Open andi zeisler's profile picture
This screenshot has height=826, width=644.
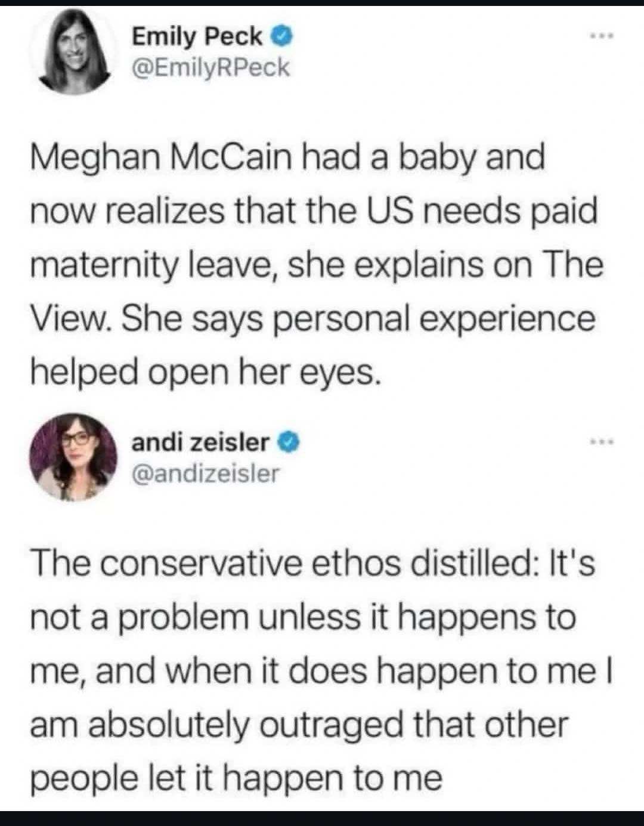point(76,457)
